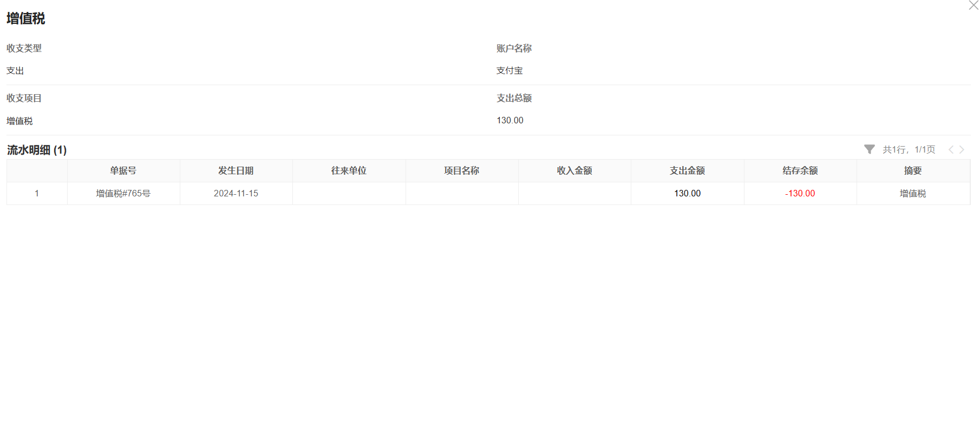Open document 增值税#765号
Image resolution: width=980 pixels, height=429 pixels.
[123, 194]
